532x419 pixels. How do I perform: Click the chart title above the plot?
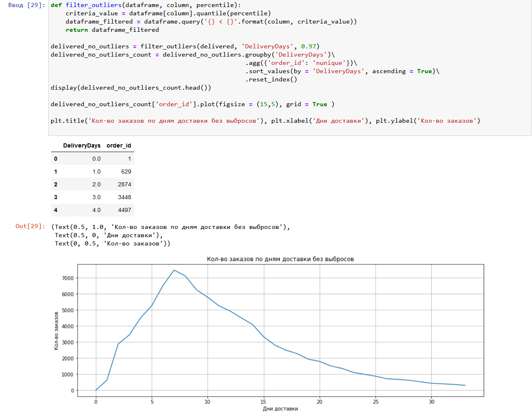281,258
